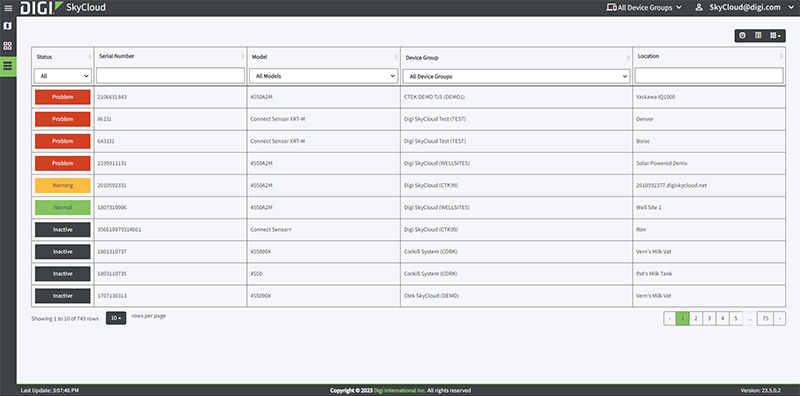The width and height of the screenshot is (800, 396).
Task: Open the map view from sidebar
Action: tap(8, 26)
